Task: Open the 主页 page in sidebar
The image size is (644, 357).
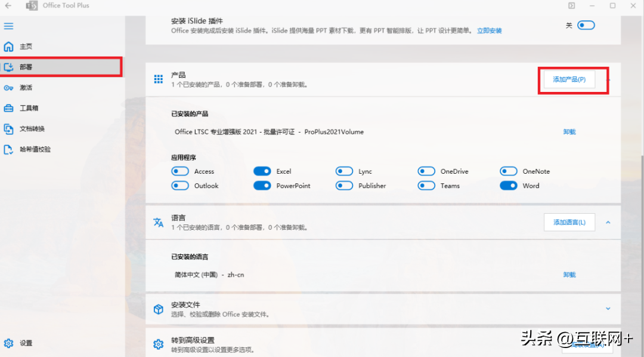Action: click(x=61, y=47)
